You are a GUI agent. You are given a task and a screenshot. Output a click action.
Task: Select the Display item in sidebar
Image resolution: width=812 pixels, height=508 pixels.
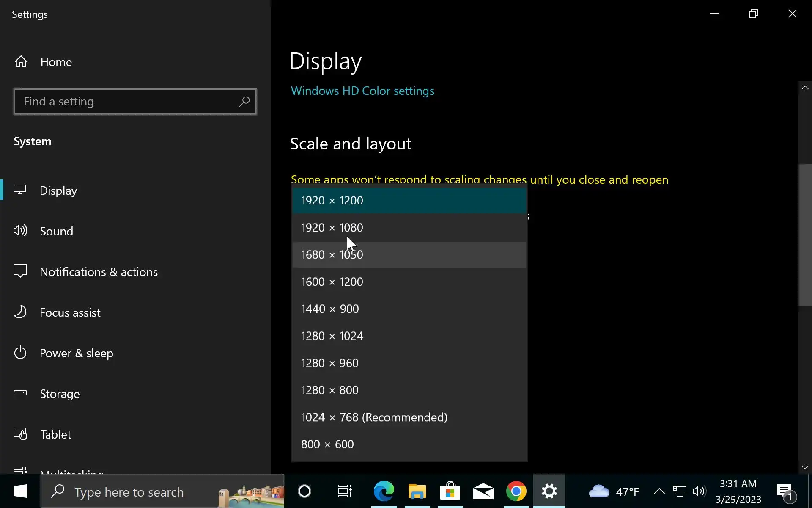click(58, 190)
